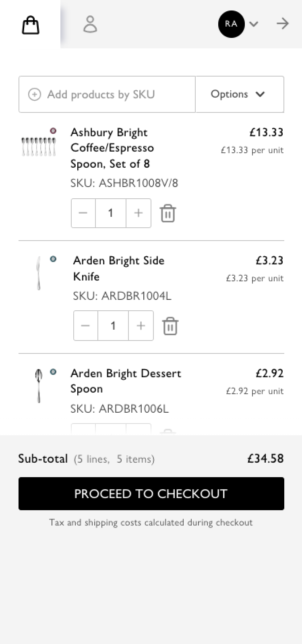The image size is (302, 644).
Task: Expand the chevron next to RA avatar
Action: click(x=254, y=24)
